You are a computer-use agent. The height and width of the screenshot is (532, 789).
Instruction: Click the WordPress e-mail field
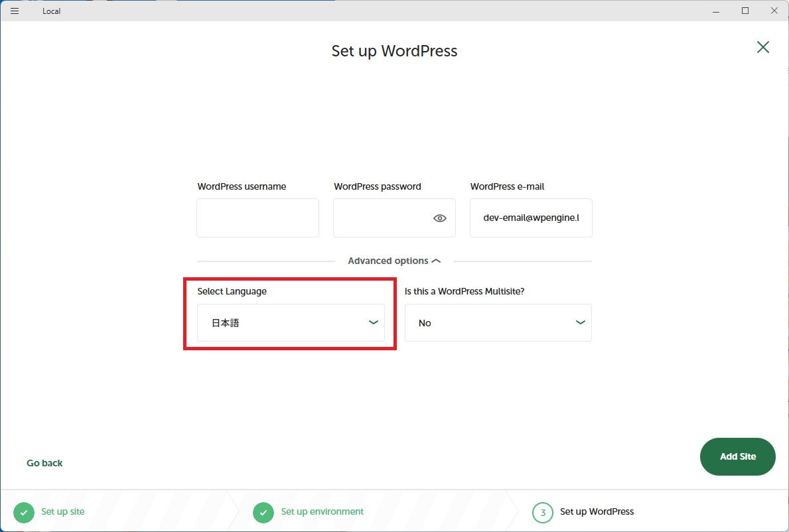[x=531, y=218]
